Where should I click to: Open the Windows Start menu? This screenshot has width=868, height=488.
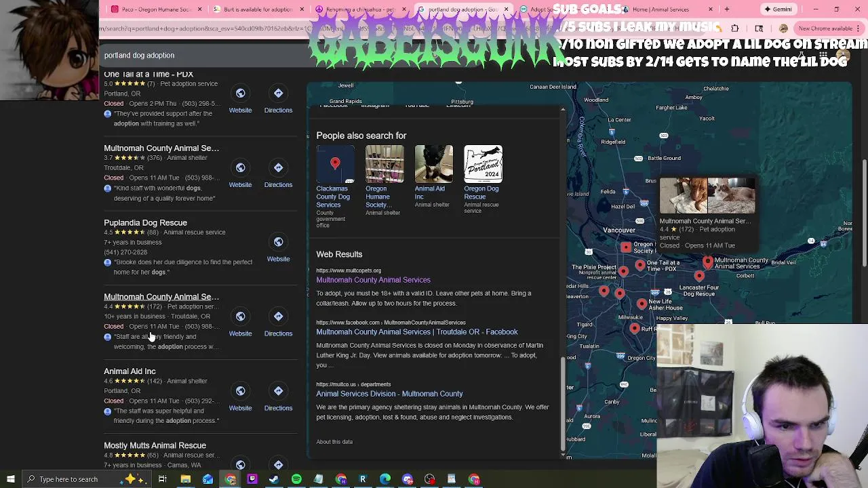[x=10, y=479]
